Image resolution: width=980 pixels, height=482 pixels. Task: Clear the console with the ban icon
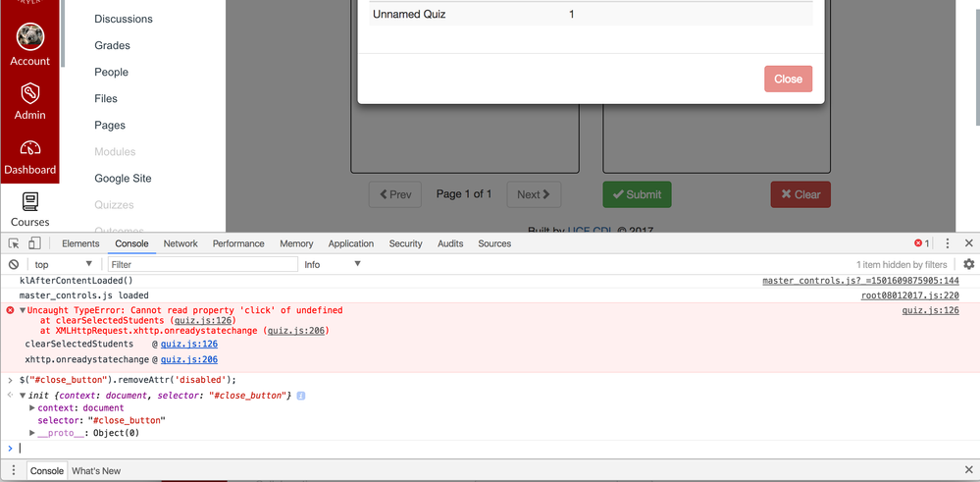tap(14, 265)
